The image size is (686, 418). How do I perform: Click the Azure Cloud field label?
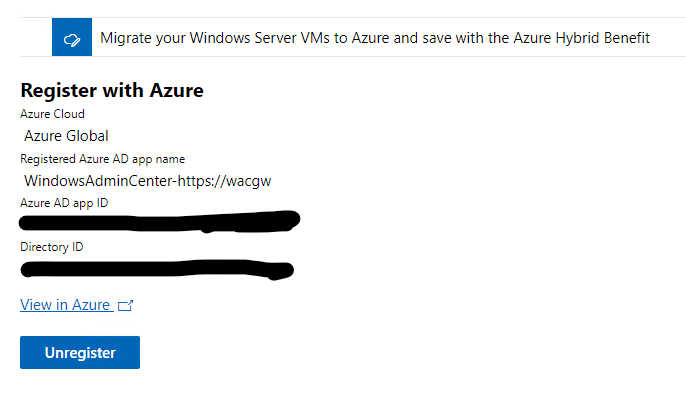(x=52, y=114)
